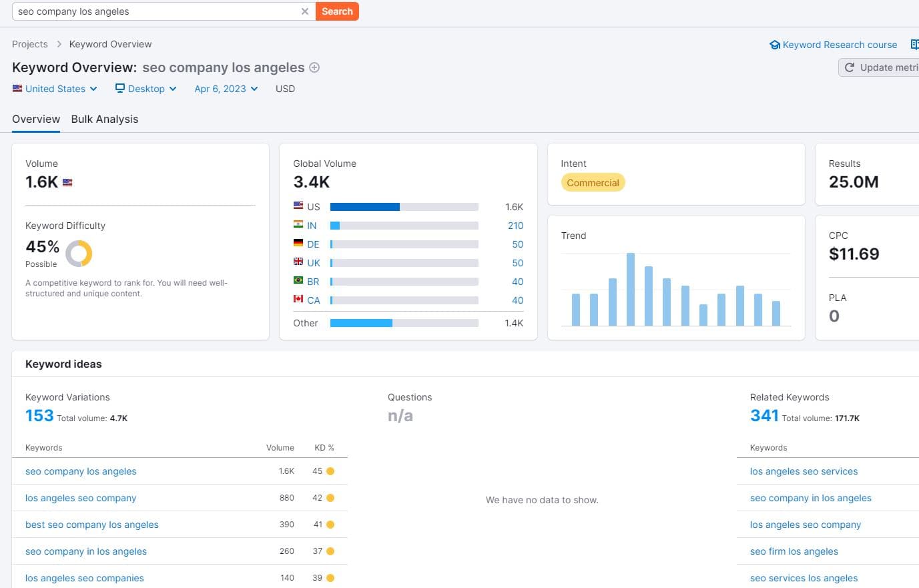Viewport: 919px width, 588px height.
Task: Open the United States country dropdown
Action: point(55,88)
